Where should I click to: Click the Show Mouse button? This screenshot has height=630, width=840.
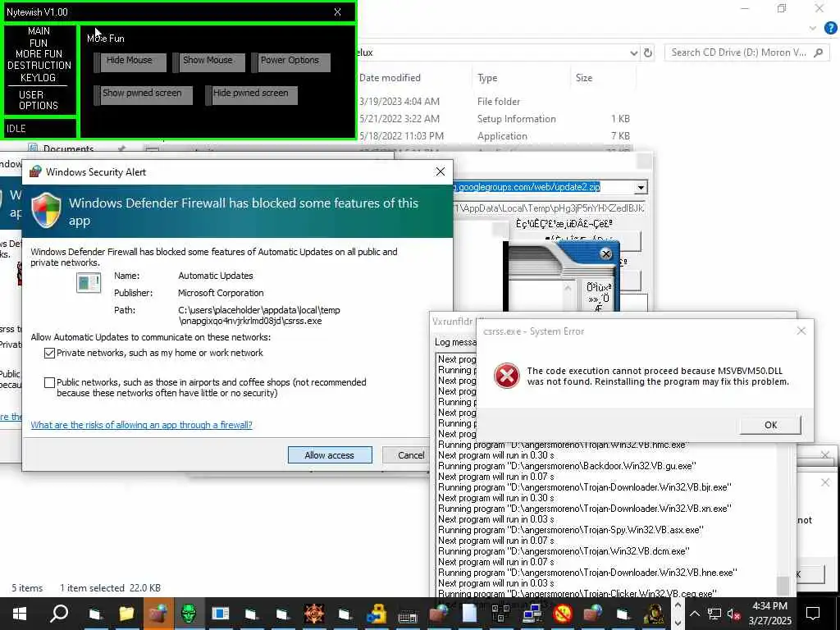click(x=209, y=62)
